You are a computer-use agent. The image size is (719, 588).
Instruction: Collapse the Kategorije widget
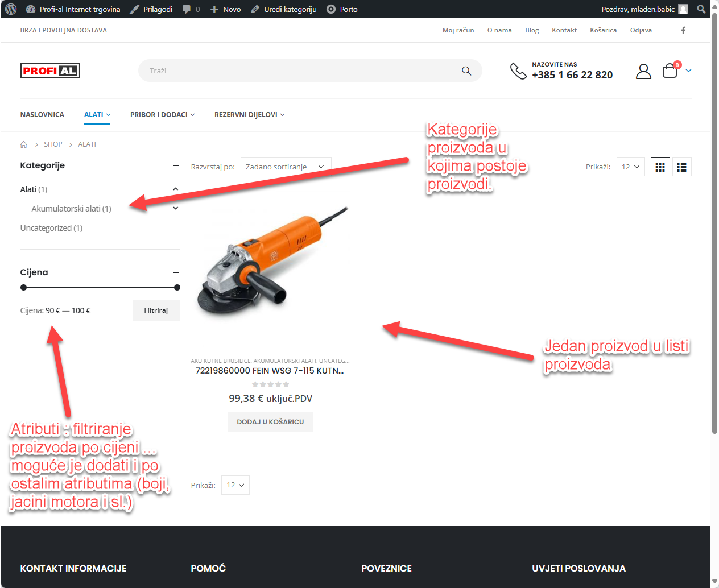coord(176,165)
